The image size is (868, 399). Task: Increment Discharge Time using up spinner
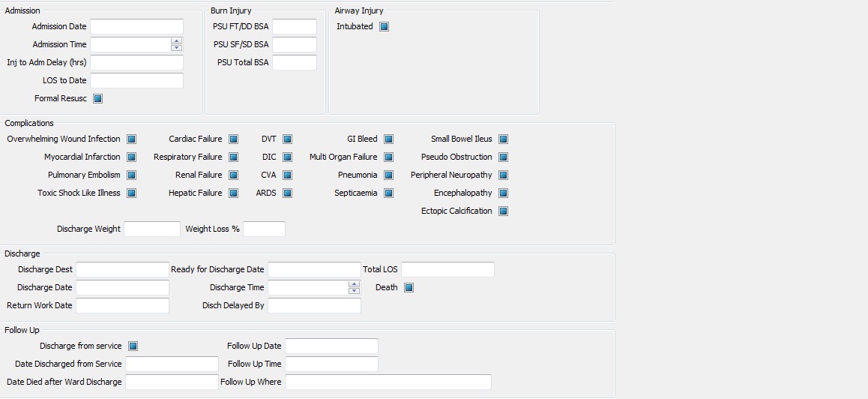click(x=354, y=284)
